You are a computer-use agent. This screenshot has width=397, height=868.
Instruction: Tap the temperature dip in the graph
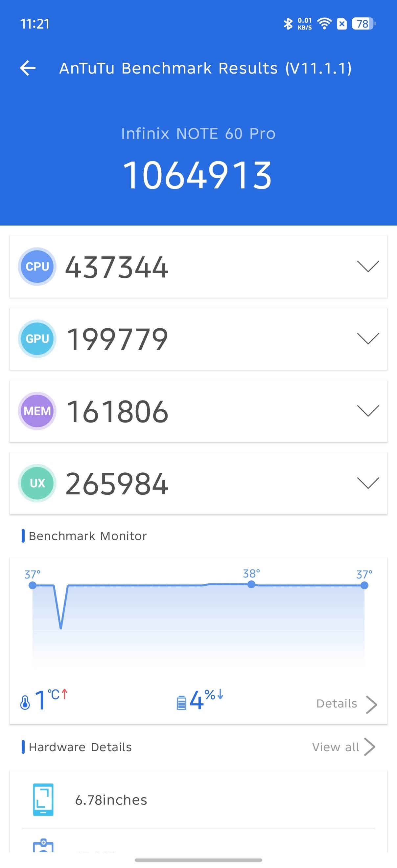click(x=61, y=607)
